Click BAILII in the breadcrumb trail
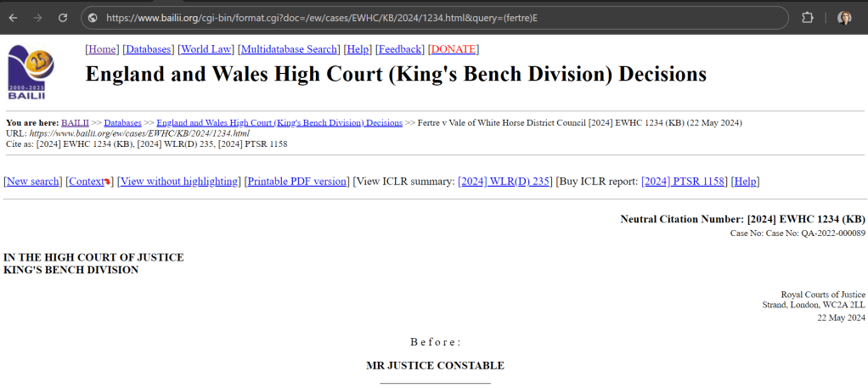 point(75,123)
